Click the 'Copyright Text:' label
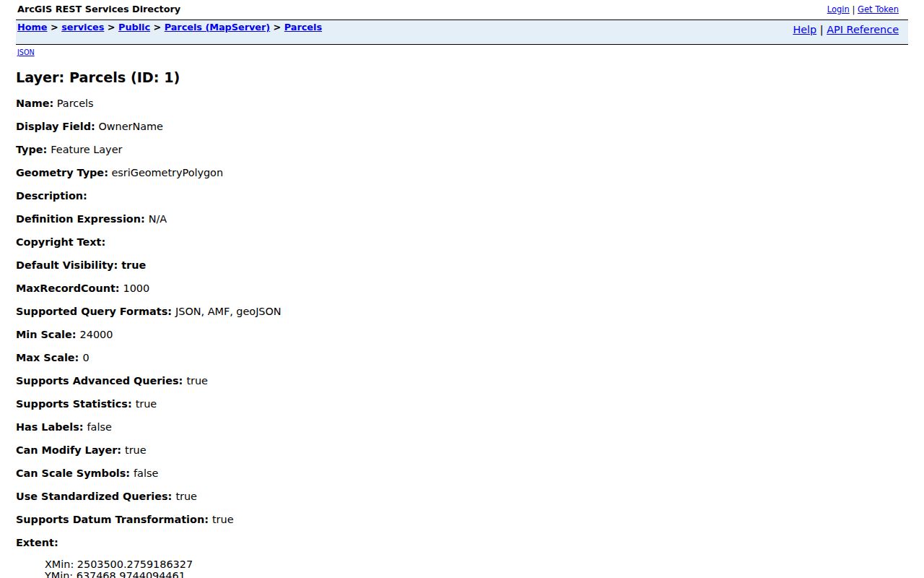Image resolution: width=924 pixels, height=578 pixels. [61, 242]
